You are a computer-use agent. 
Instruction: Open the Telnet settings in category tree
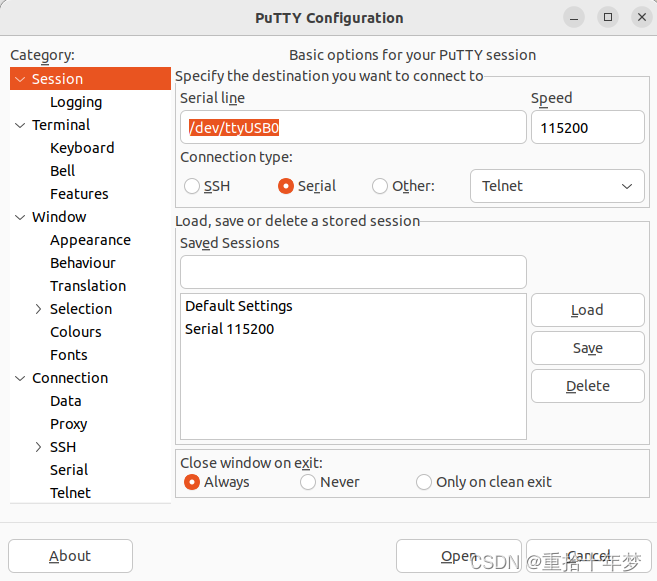point(70,493)
